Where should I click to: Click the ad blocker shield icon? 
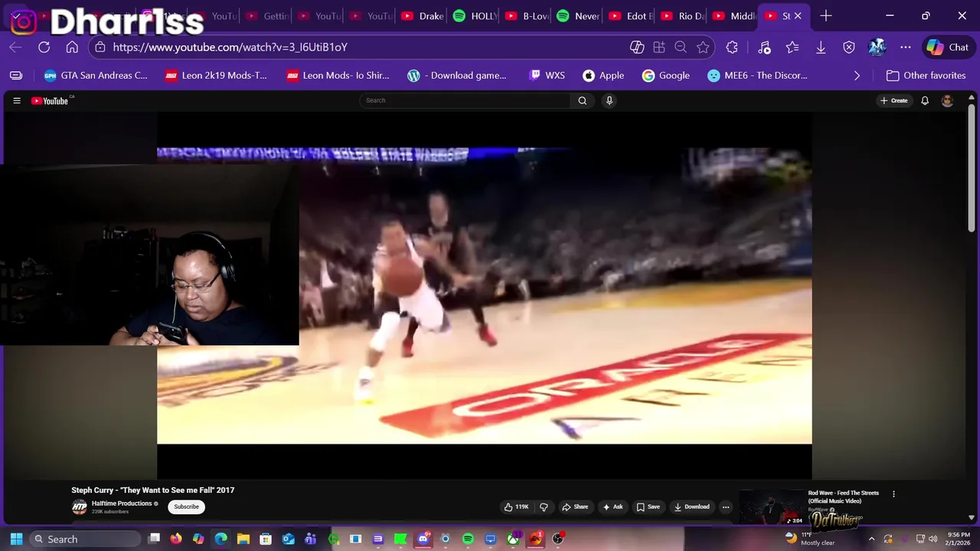pos(849,47)
